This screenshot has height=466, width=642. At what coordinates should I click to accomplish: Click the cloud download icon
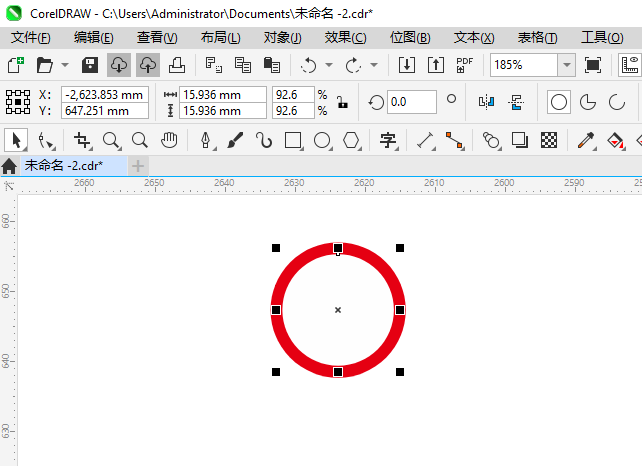pyautogui.click(x=119, y=65)
